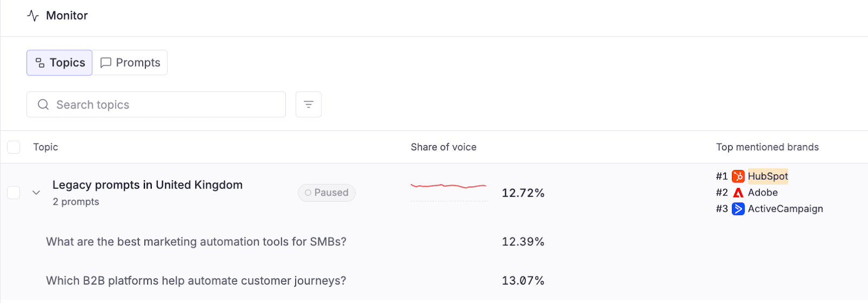Open the B2B platforms customer journeys prompt
The image size is (868, 303).
(196, 281)
